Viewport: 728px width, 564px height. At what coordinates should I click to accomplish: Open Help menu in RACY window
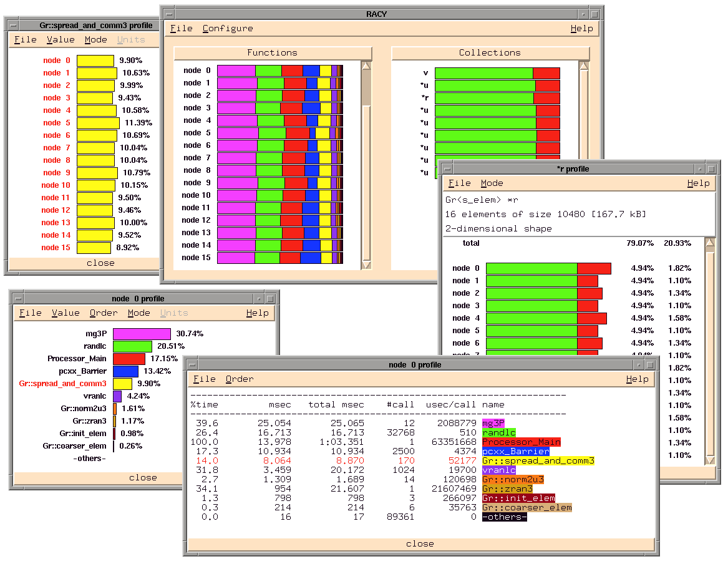[x=581, y=29]
